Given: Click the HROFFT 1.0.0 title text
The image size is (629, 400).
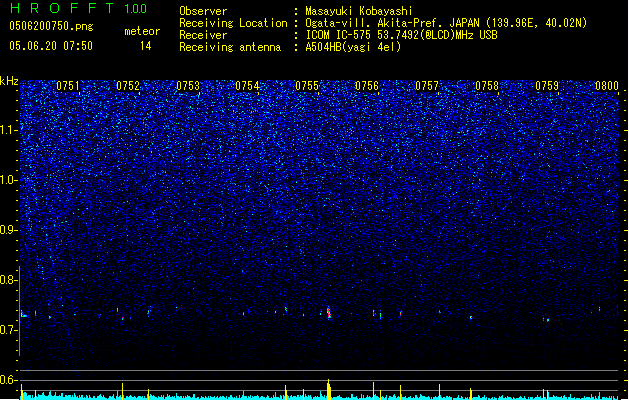Looking at the screenshot, I should click(79, 8).
